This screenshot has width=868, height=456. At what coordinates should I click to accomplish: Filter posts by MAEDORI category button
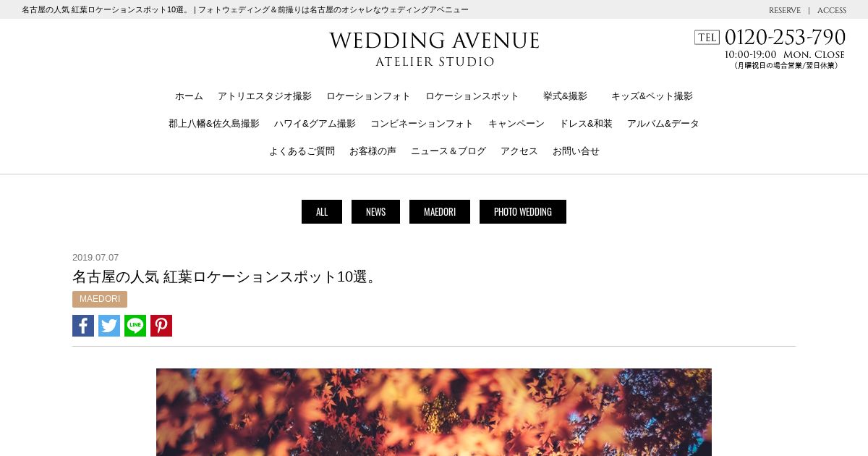click(x=440, y=211)
